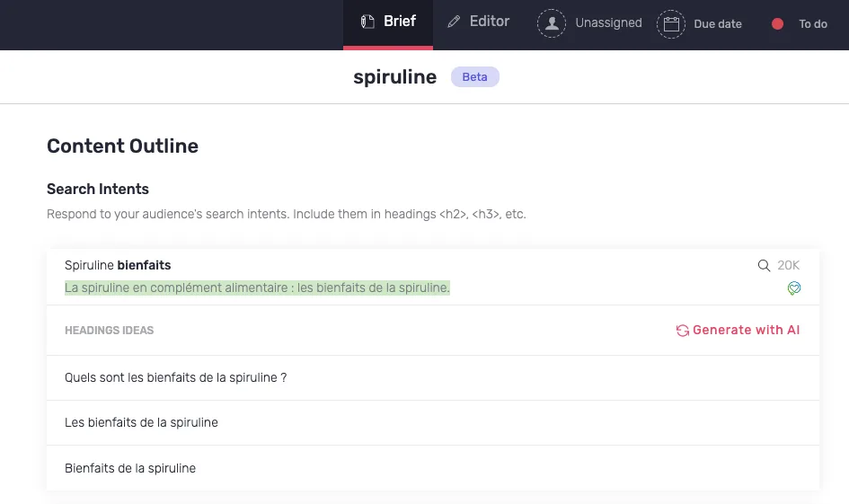This screenshot has width=849, height=504.
Task: Click the HEADINGS IDEAS label
Action: 109,331
